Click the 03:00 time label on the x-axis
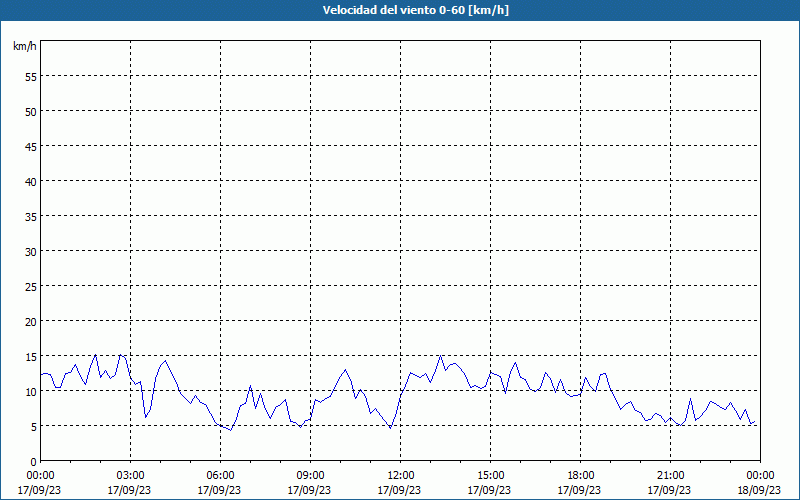The height and width of the screenshot is (500, 800). coord(130,475)
